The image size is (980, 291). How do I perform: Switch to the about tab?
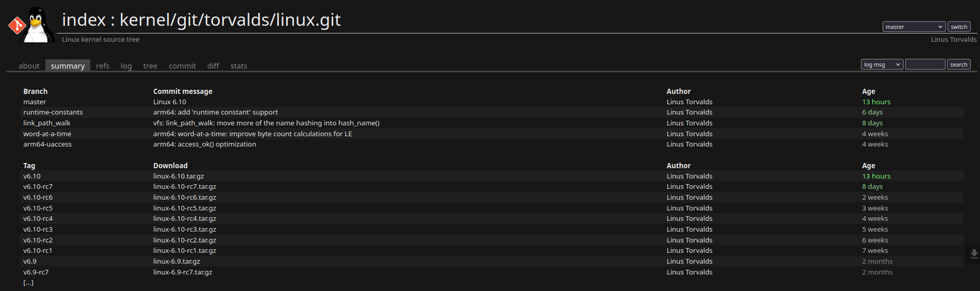tap(29, 66)
